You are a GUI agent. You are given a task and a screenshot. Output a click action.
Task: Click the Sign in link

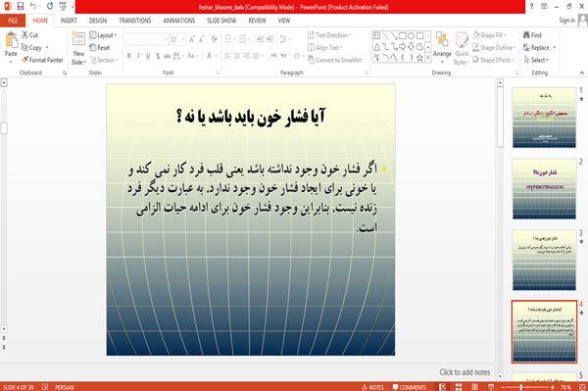pyautogui.click(x=566, y=21)
